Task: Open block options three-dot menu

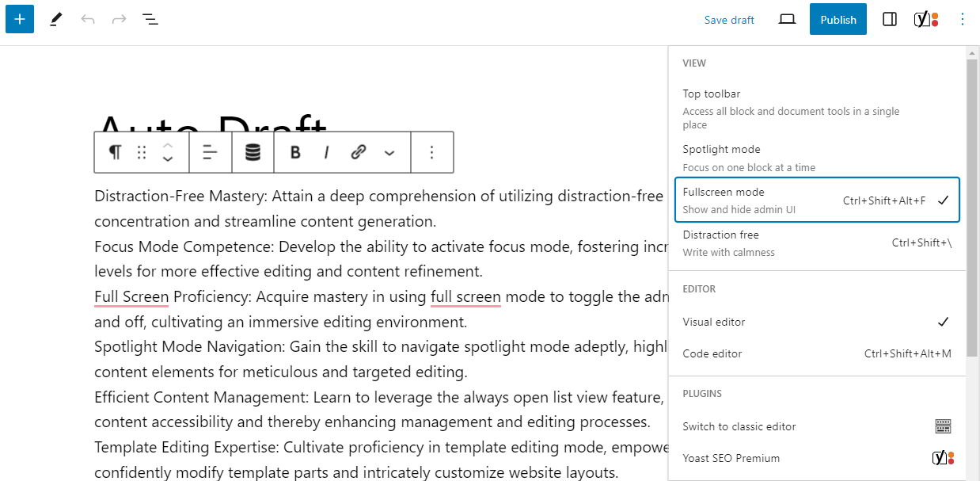Action: pyautogui.click(x=431, y=152)
